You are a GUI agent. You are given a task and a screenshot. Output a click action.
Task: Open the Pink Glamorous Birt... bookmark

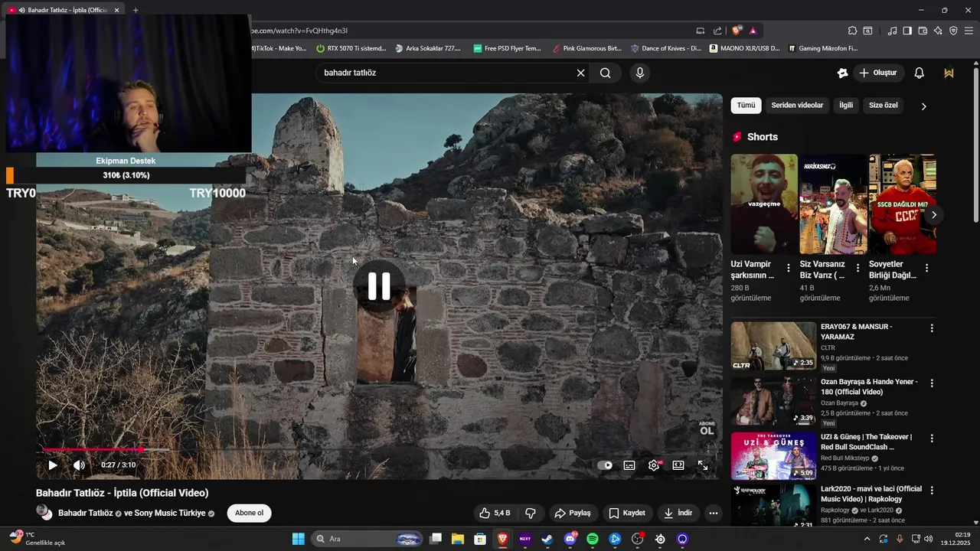coord(587,48)
